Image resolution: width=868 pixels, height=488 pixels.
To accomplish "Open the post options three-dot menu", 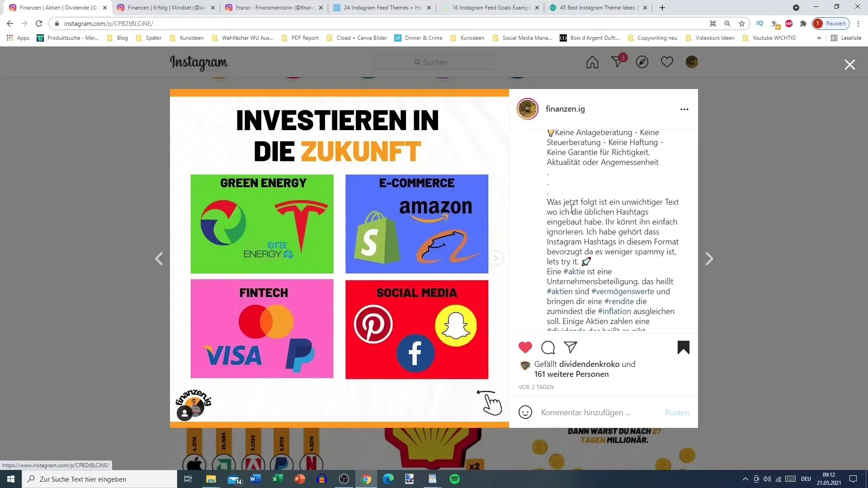I will click(x=684, y=109).
